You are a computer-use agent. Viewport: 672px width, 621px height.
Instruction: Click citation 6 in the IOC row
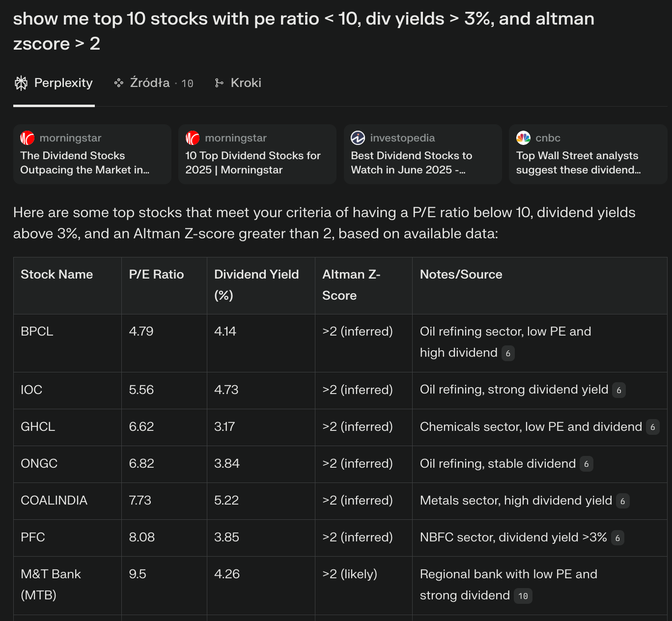pos(619,390)
